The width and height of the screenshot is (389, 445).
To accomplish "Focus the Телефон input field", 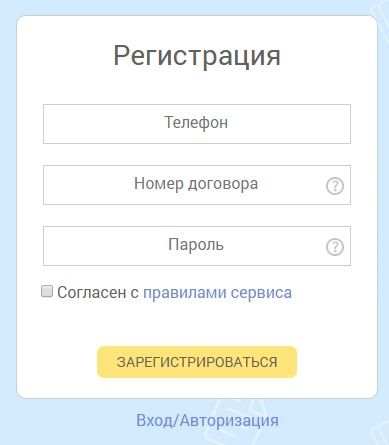I will coord(197,124).
